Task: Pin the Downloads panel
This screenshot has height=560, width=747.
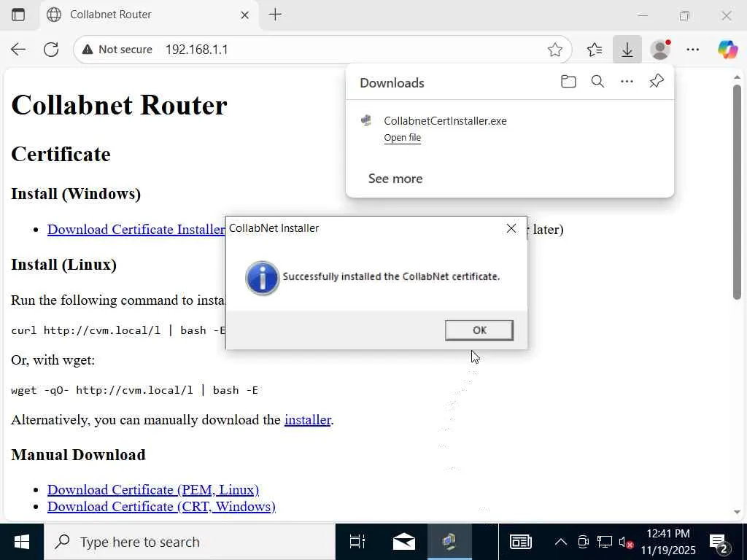Action: tap(657, 82)
